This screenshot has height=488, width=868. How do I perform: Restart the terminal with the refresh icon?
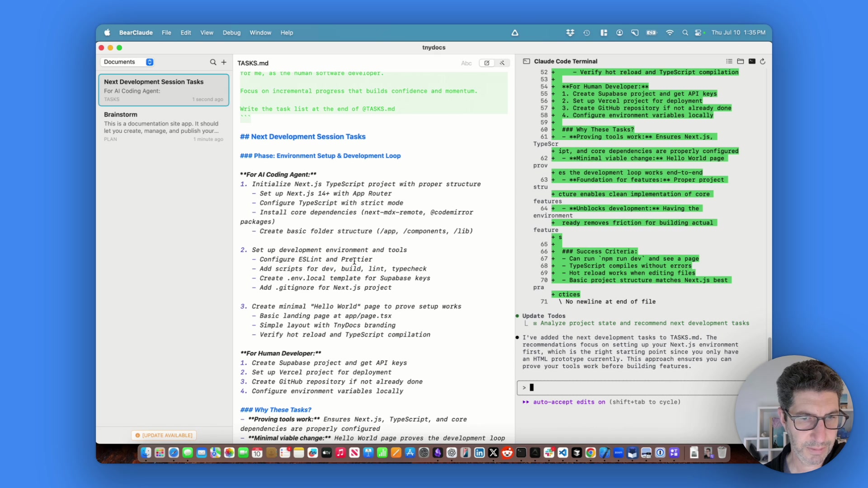[763, 61]
